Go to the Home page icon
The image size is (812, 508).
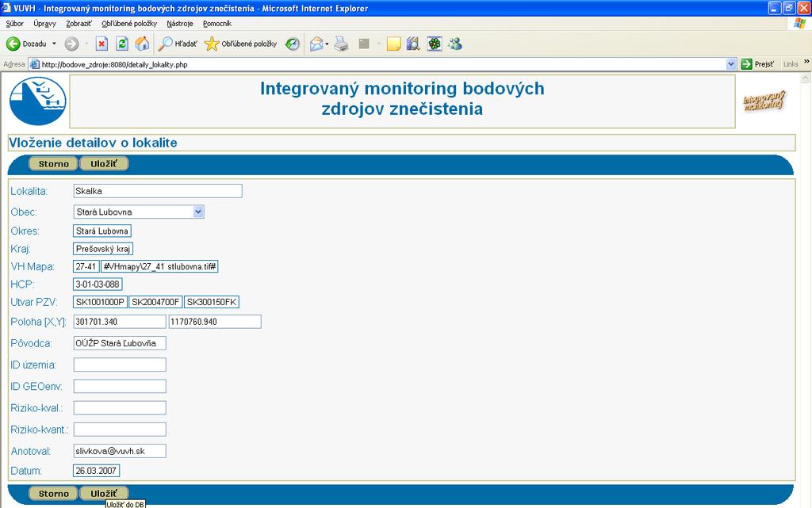[x=142, y=44]
